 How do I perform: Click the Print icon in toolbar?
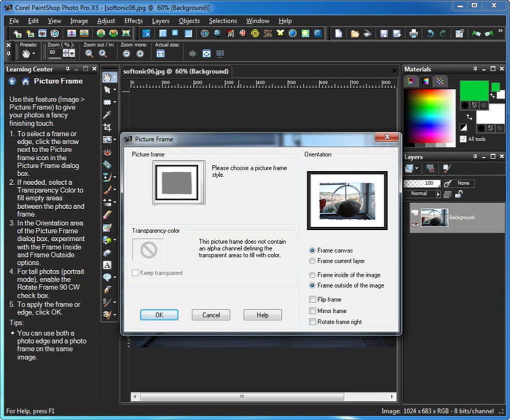point(413,33)
